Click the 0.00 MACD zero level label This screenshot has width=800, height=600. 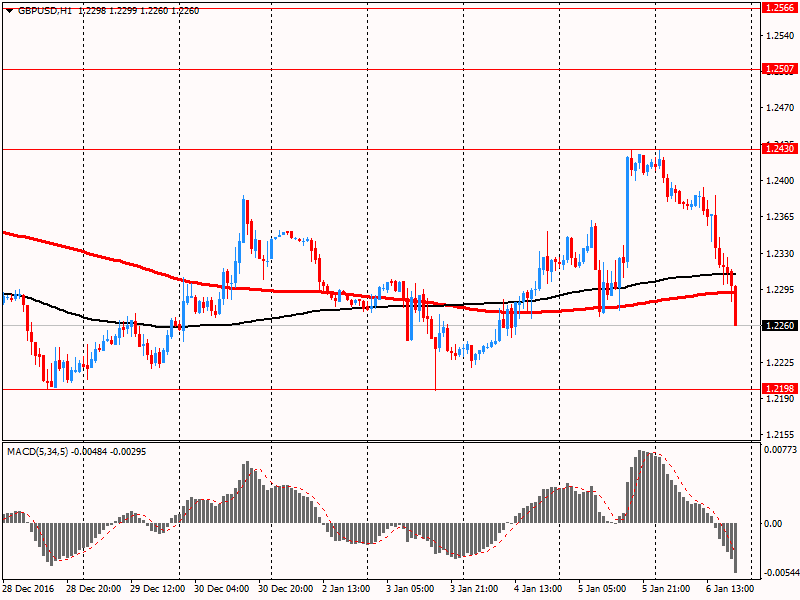coord(772,524)
